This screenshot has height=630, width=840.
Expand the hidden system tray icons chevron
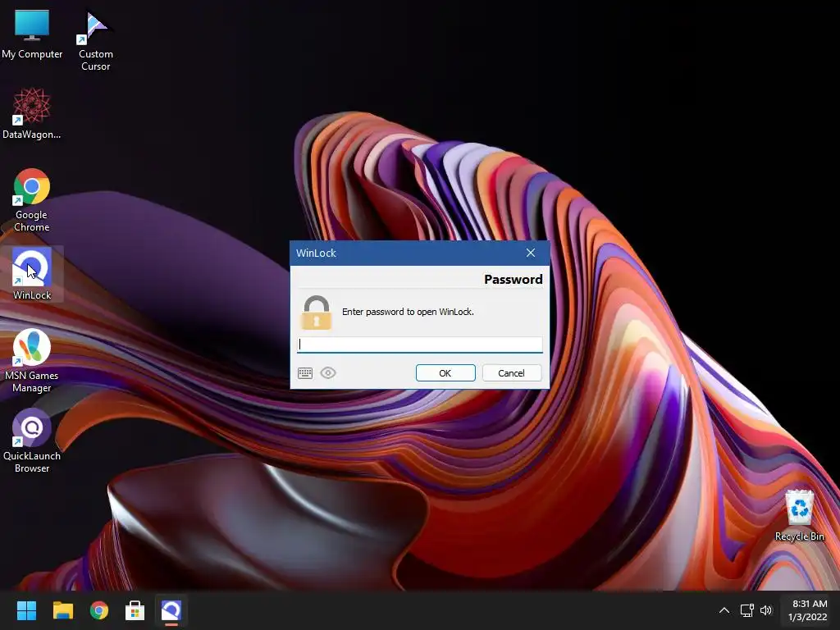pyautogui.click(x=724, y=610)
